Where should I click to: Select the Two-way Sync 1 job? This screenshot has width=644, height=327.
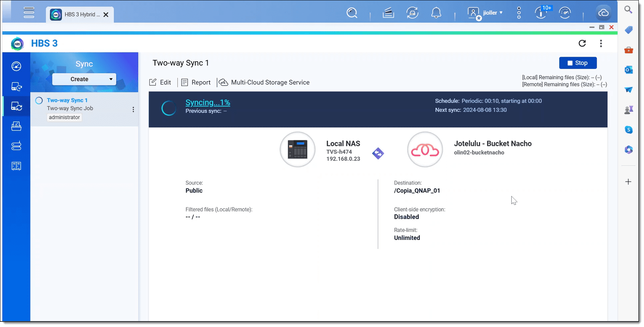pyautogui.click(x=84, y=109)
